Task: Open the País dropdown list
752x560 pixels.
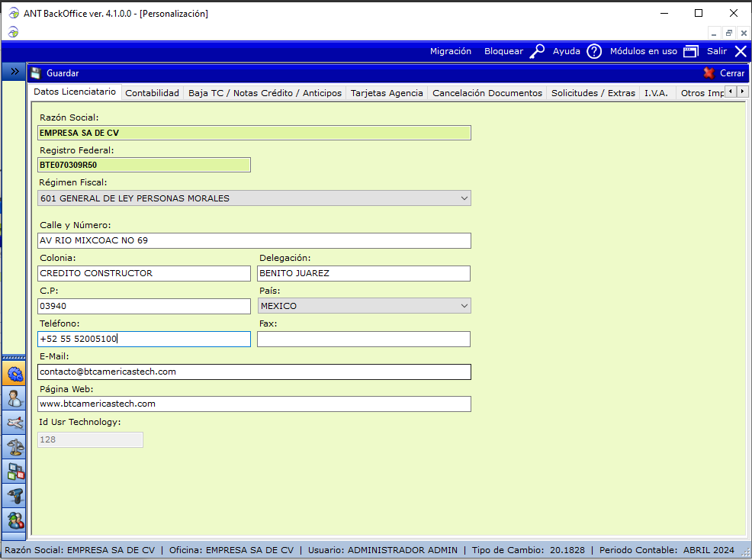Action: (364, 306)
